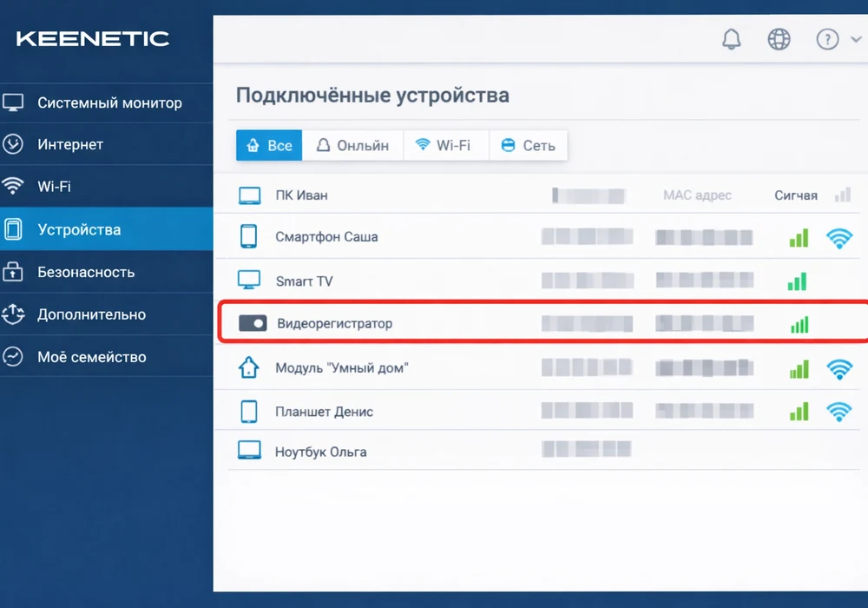Click the МАС адрес column header

pos(698,195)
